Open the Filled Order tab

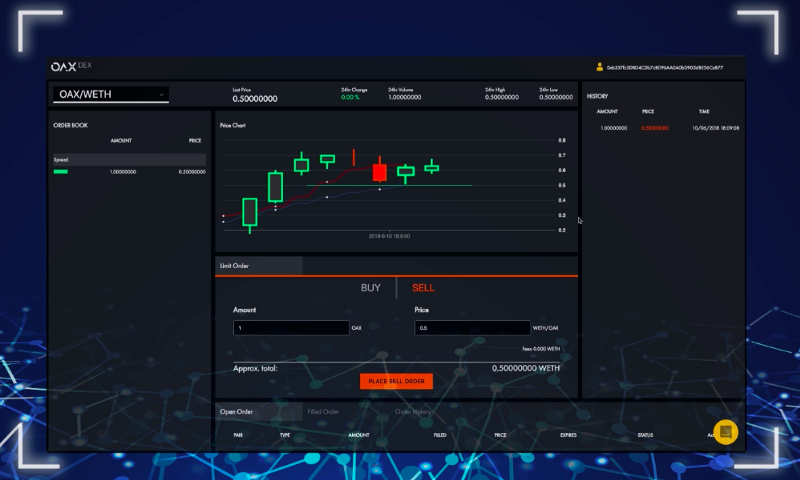(323, 412)
